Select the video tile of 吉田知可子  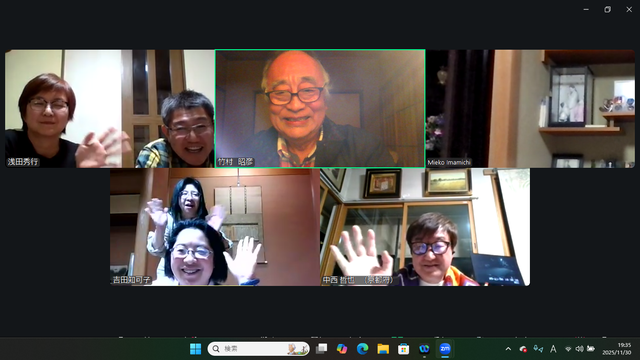coord(215,227)
